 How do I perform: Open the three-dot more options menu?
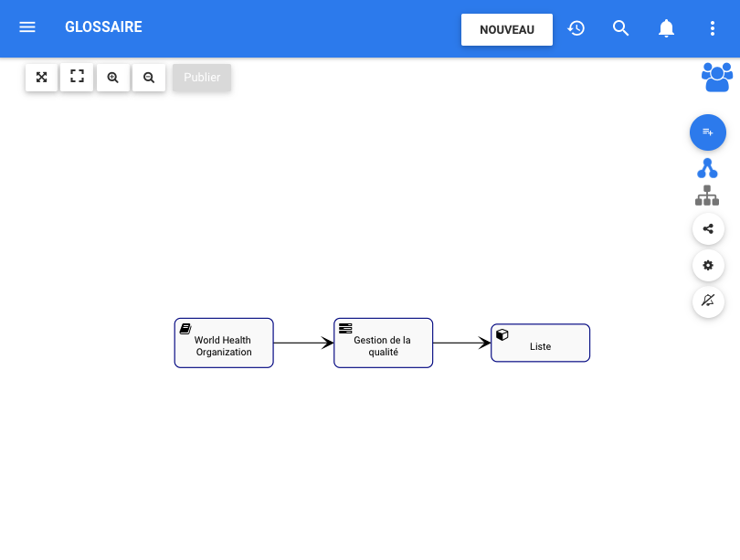(713, 28)
